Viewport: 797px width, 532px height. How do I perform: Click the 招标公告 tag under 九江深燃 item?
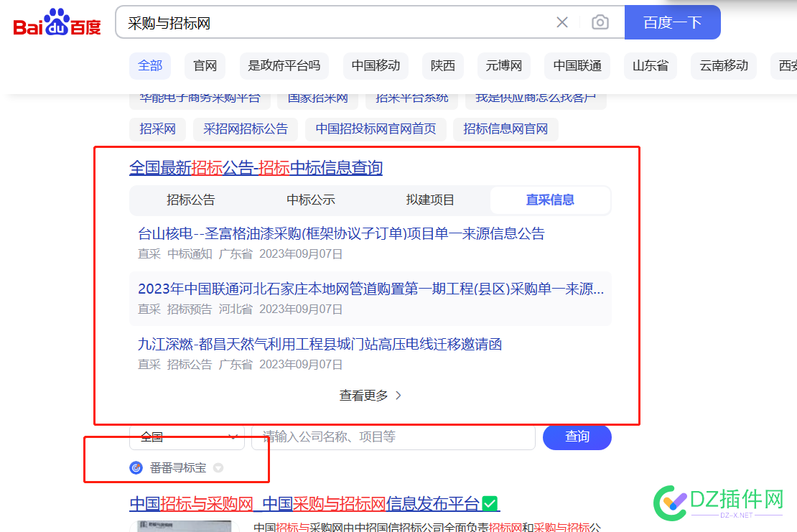coord(189,365)
